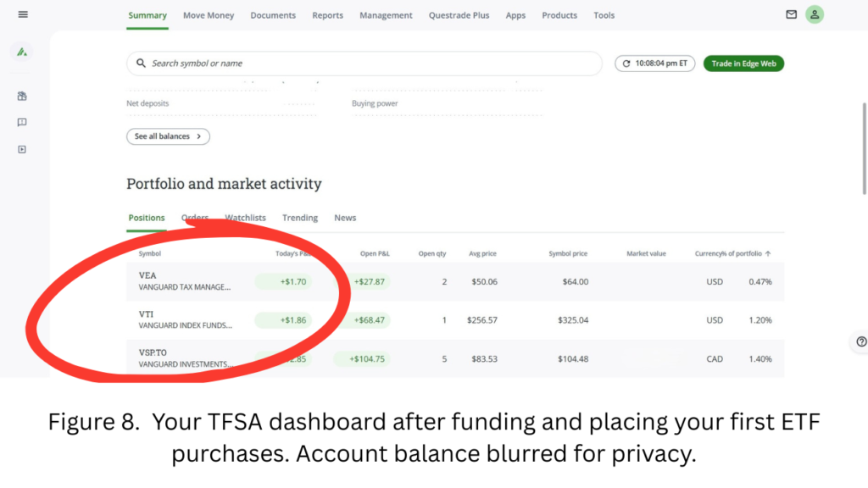Open the mail envelope icon
This screenshot has width=868, height=488.
(790, 14)
